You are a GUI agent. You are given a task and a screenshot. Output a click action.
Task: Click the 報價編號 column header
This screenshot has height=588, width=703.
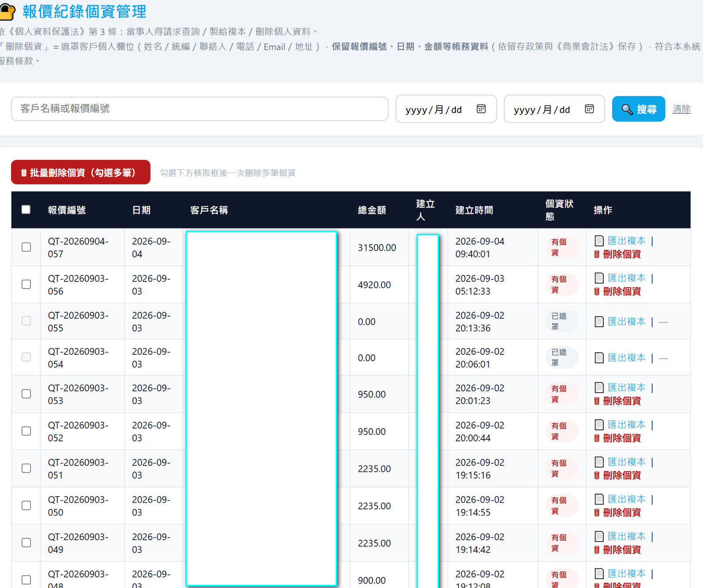67,210
